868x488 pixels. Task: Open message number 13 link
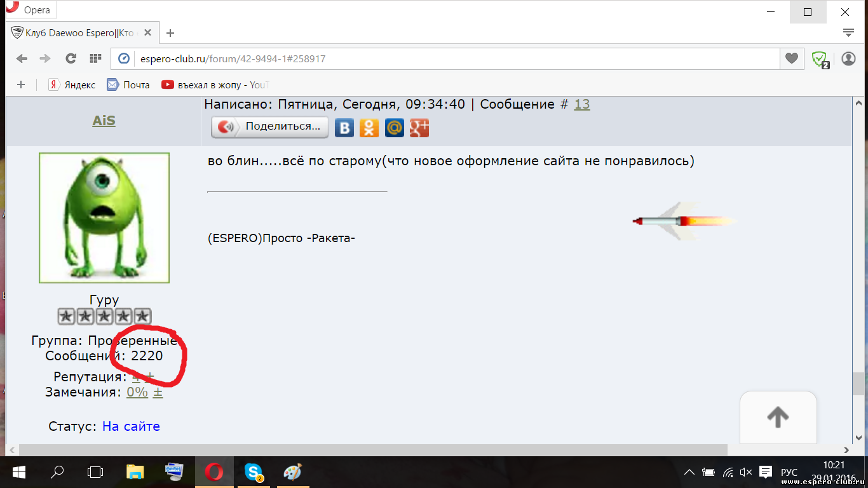582,104
